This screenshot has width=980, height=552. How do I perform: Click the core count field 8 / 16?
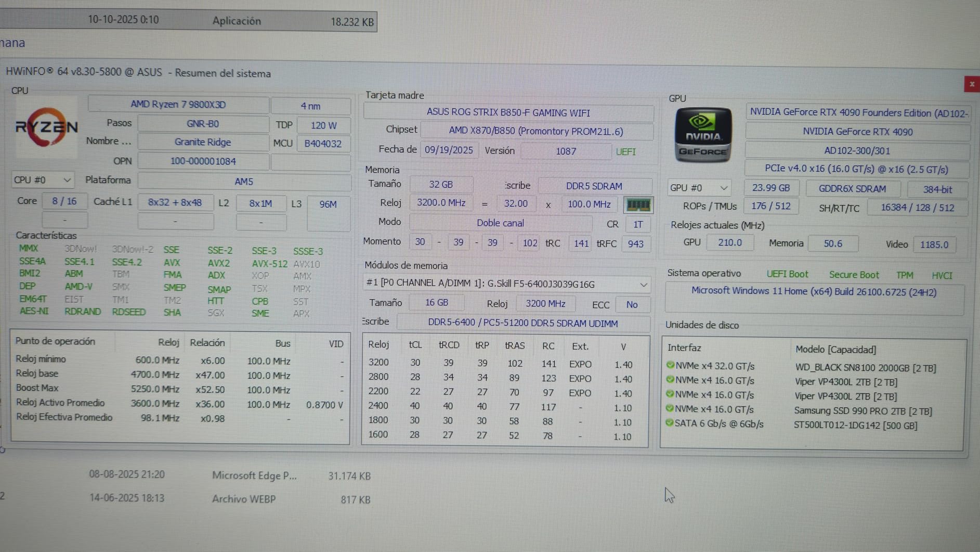coord(64,201)
